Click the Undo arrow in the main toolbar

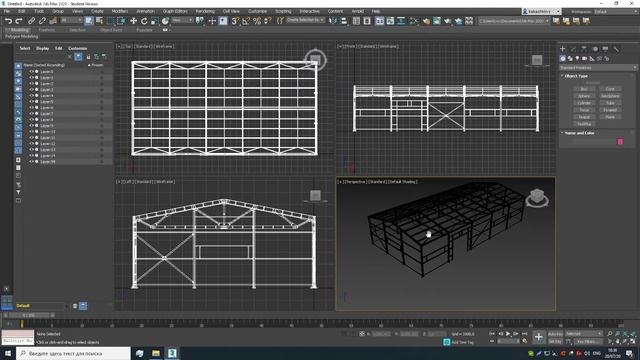pos(8,21)
